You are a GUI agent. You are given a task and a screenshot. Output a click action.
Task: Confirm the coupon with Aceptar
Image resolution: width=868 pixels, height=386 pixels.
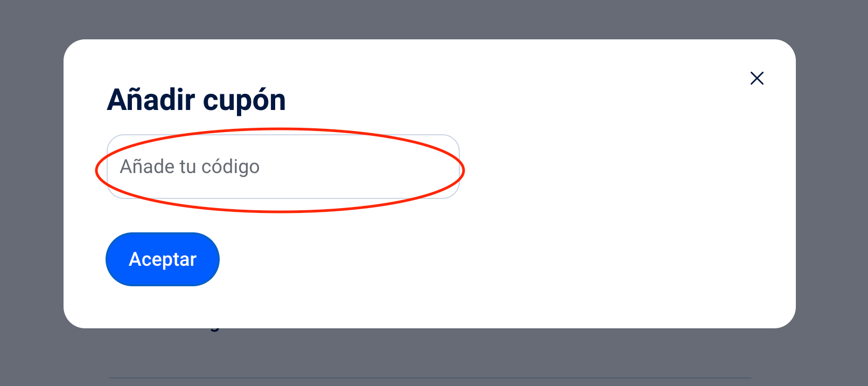click(163, 259)
